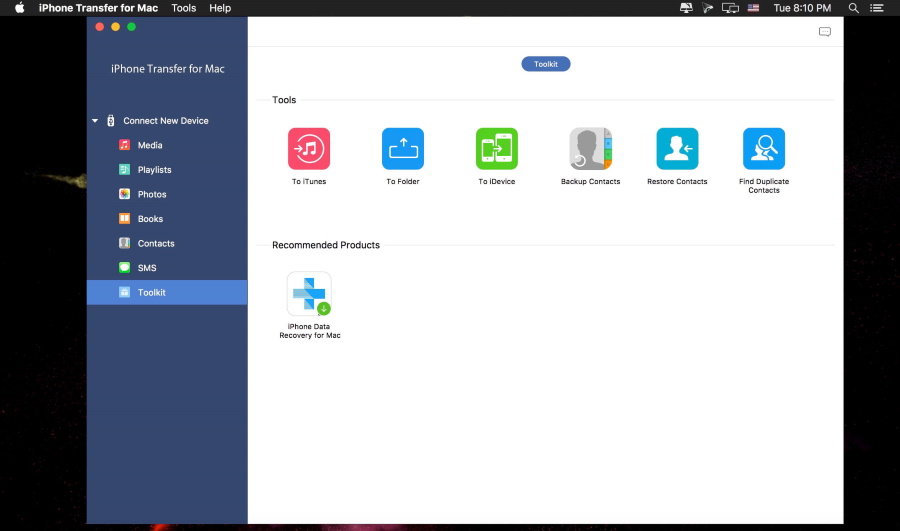Click the US flag input source icon
Image resolution: width=900 pixels, height=531 pixels.
point(754,8)
